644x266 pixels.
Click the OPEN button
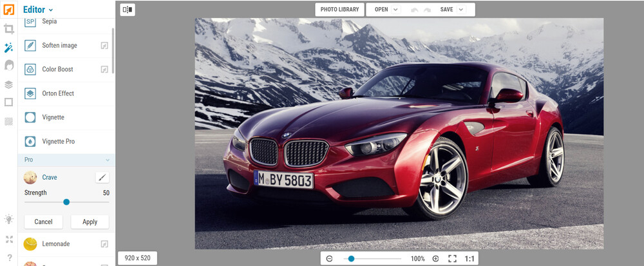point(381,10)
